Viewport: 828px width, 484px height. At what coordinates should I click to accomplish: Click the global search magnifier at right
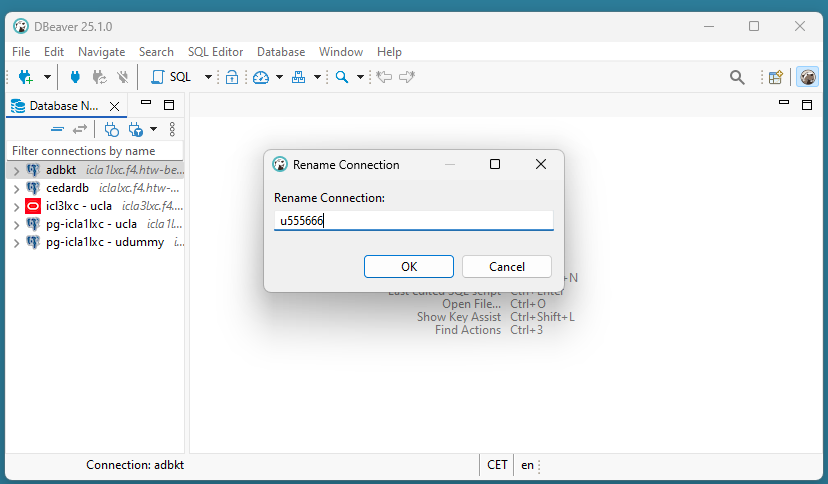(x=737, y=78)
